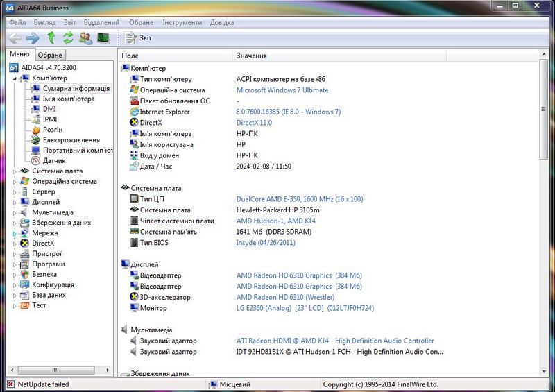
Task: Expand the Дисплей tree node
Action: click(15, 202)
